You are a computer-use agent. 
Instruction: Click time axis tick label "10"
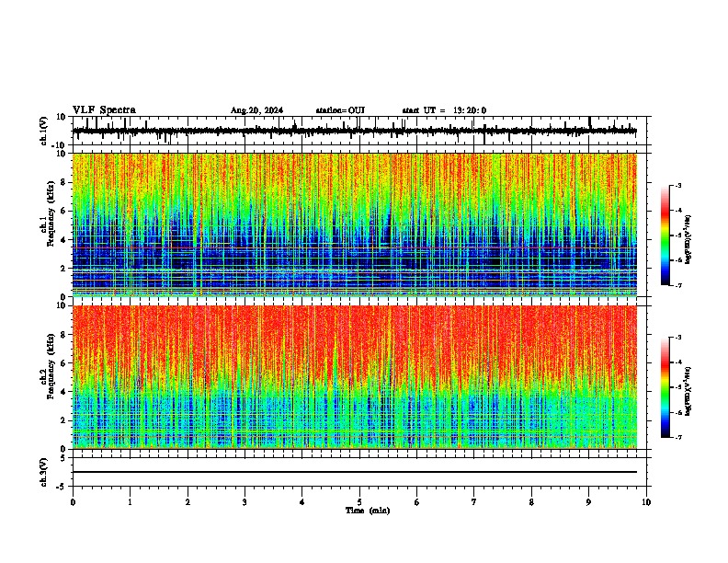point(646,502)
